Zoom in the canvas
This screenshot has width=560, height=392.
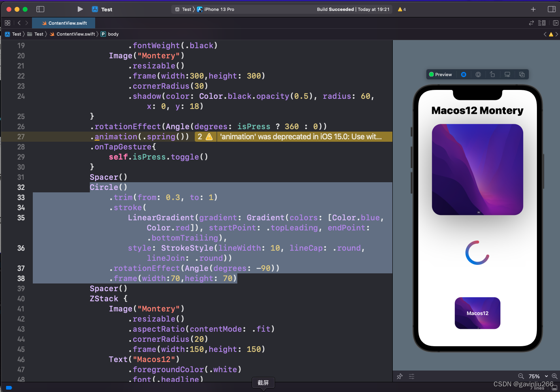(554, 376)
